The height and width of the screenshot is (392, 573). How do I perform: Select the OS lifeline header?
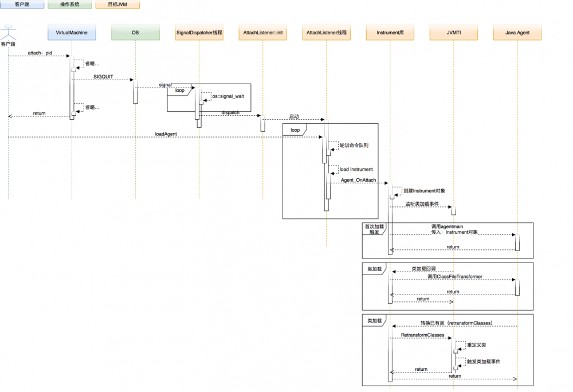(135, 33)
